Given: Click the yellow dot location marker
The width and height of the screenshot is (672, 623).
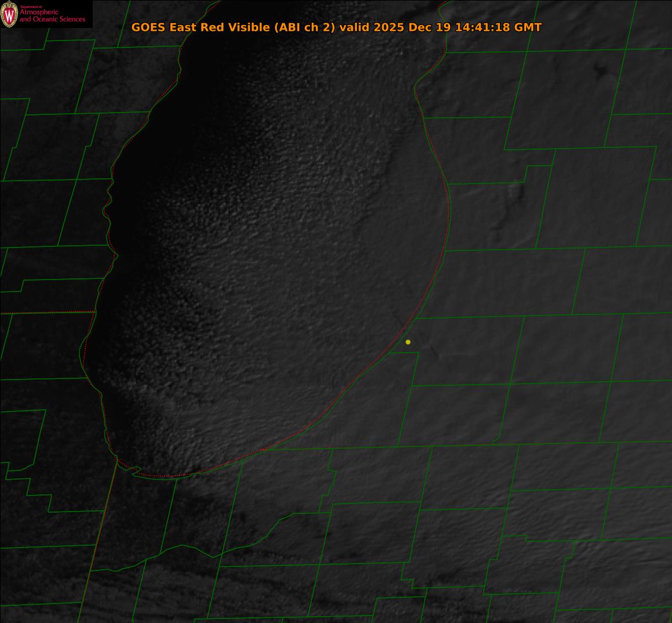Looking at the screenshot, I should click(x=408, y=342).
